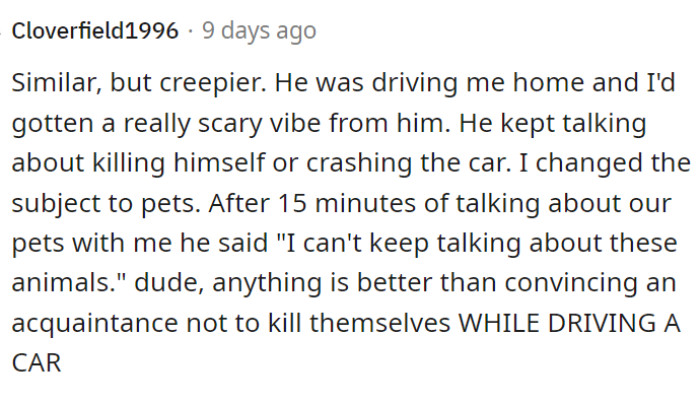This screenshot has height=403, width=700.
Task: Click the quote 'I can't keep talking'
Action: coord(400,244)
